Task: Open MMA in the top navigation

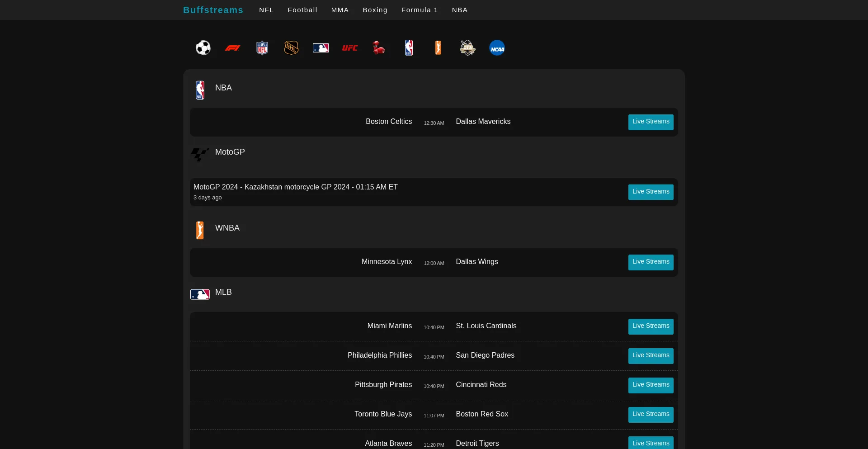Action: pos(340,10)
